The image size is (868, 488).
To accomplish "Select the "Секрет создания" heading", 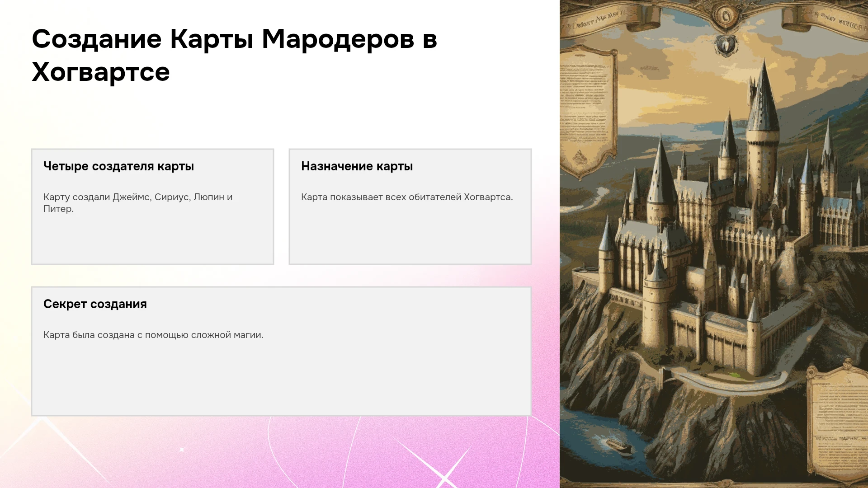I will click(x=95, y=304).
